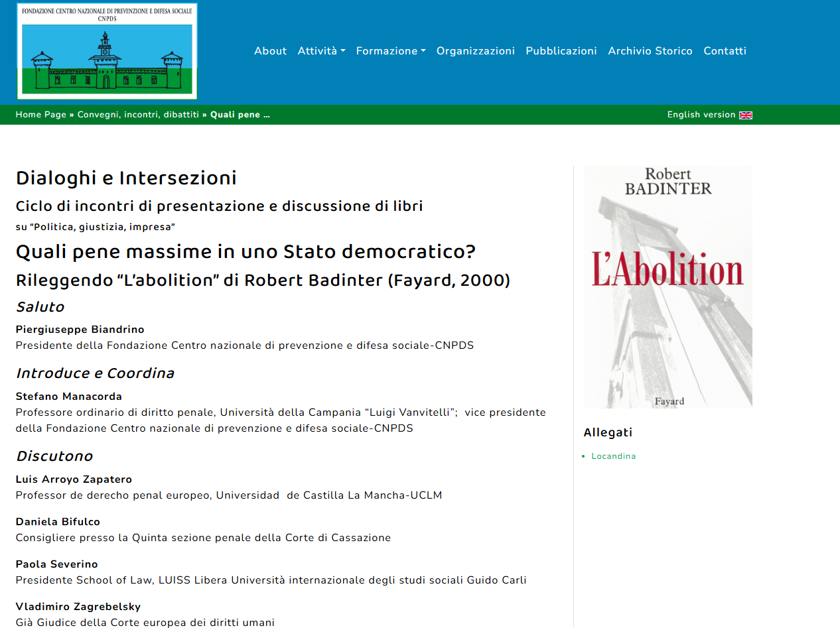Click the heading 'Dialoghi e Intersezioni'
This screenshot has width=840, height=628.
tap(126, 178)
